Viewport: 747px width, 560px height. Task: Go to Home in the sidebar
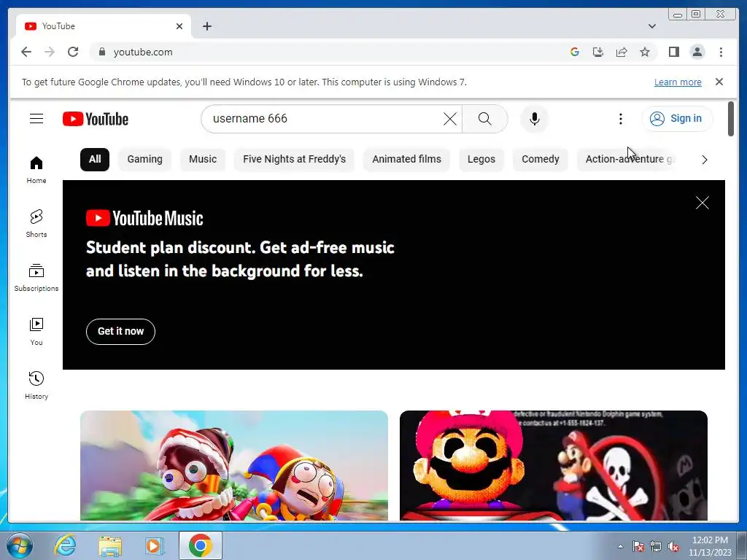(36, 170)
